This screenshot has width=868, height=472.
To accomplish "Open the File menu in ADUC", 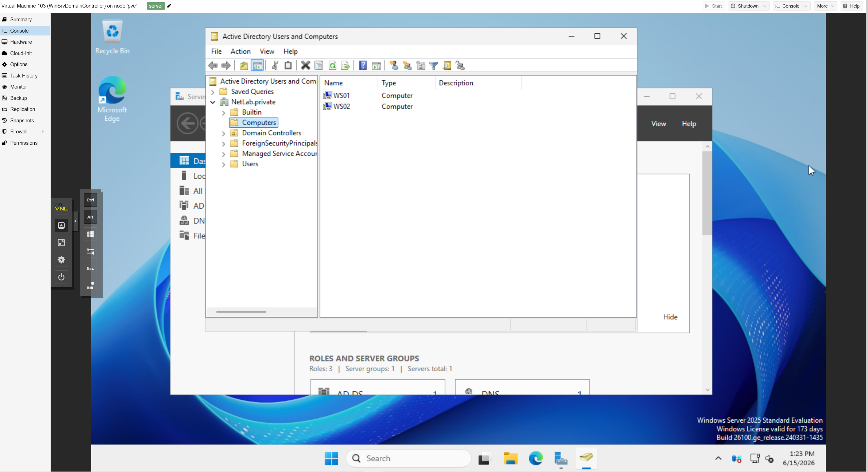I will 216,51.
